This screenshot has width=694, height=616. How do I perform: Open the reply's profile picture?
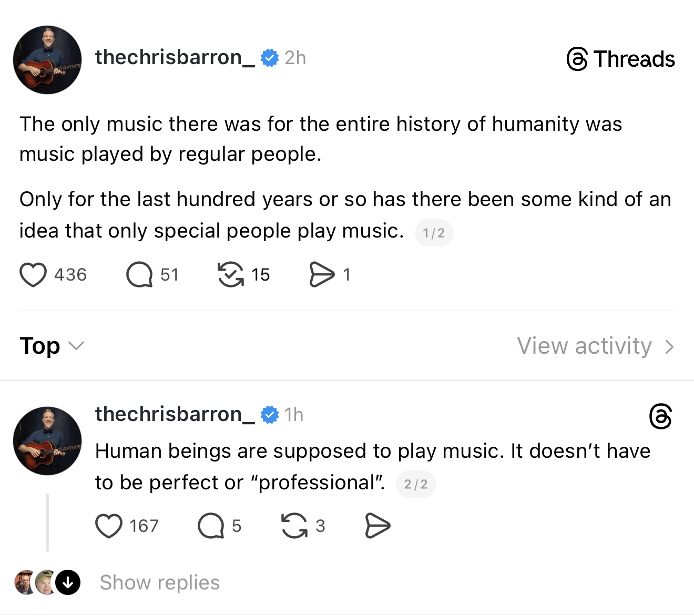[47, 440]
